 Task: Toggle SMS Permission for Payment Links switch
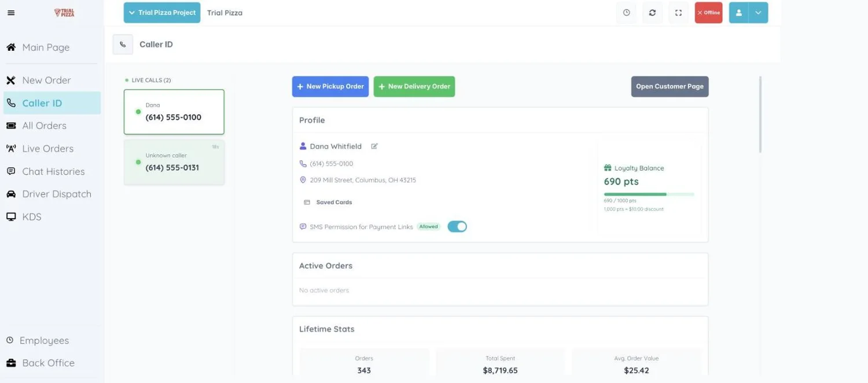click(x=457, y=227)
